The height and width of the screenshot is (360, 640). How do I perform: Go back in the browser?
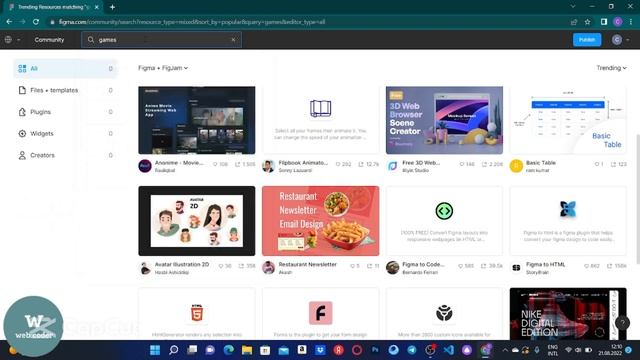pos(9,22)
